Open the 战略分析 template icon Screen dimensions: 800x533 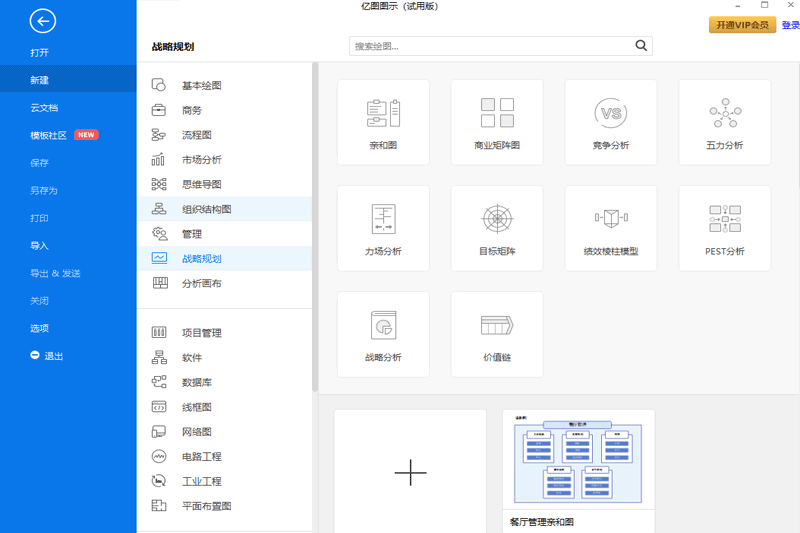[383, 326]
